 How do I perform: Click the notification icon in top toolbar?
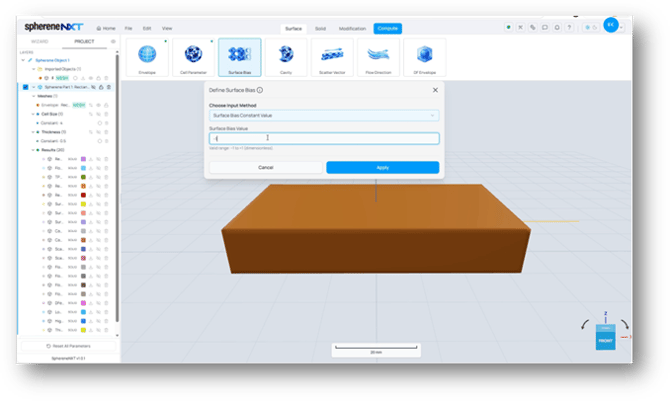coord(557,27)
